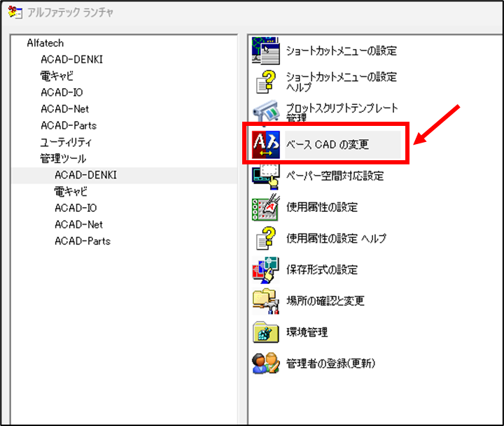
Task: Select 電キャビ under 管理ツール
Action: pyautogui.click(x=71, y=192)
